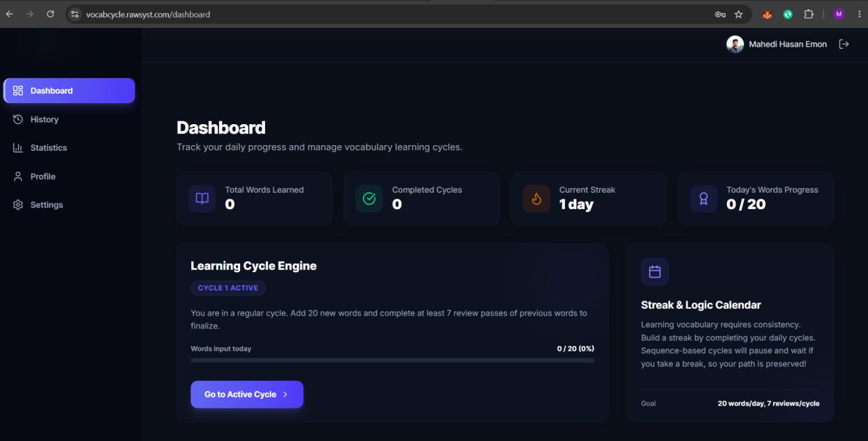Reload the page using the refresh icon
The height and width of the screenshot is (441, 868).
(50, 14)
